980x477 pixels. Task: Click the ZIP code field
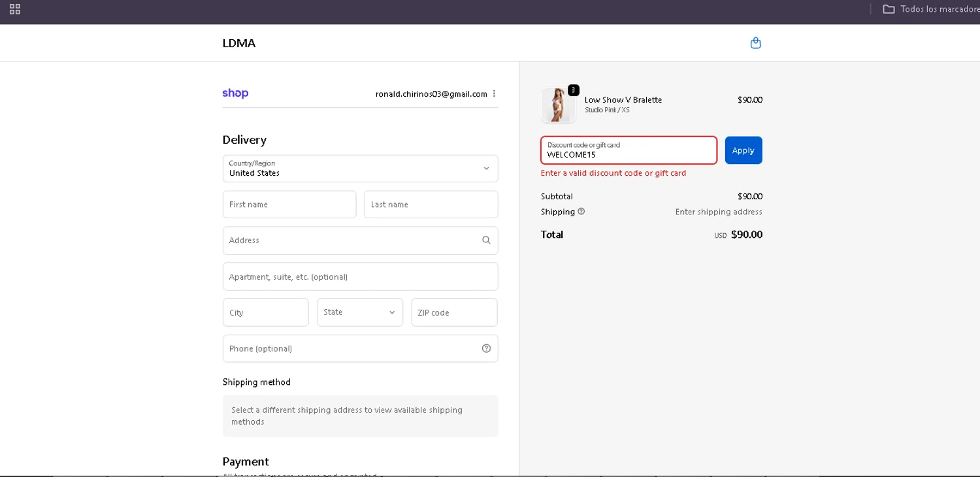pyautogui.click(x=455, y=312)
